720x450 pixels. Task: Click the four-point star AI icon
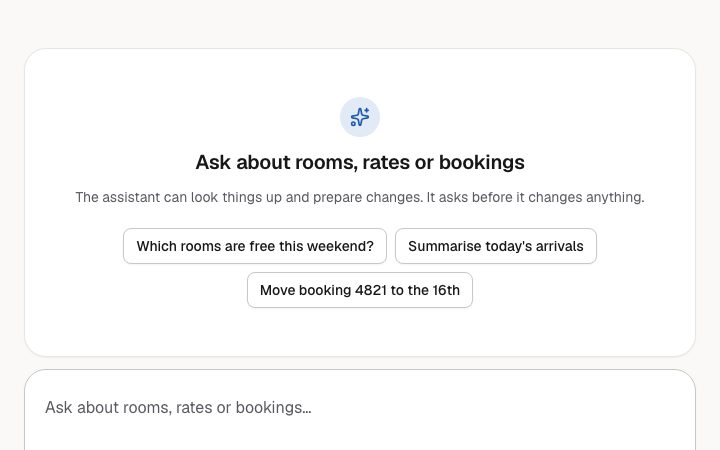tap(360, 117)
